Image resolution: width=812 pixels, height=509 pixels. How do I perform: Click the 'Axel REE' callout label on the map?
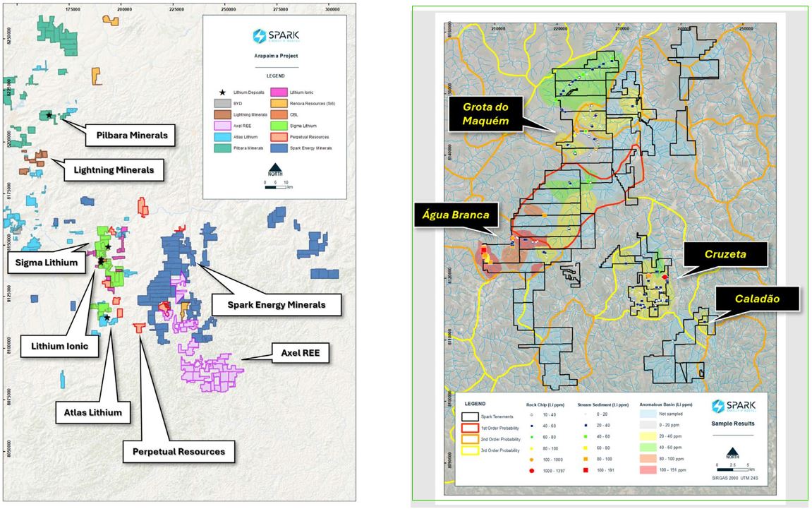(301, 353)
